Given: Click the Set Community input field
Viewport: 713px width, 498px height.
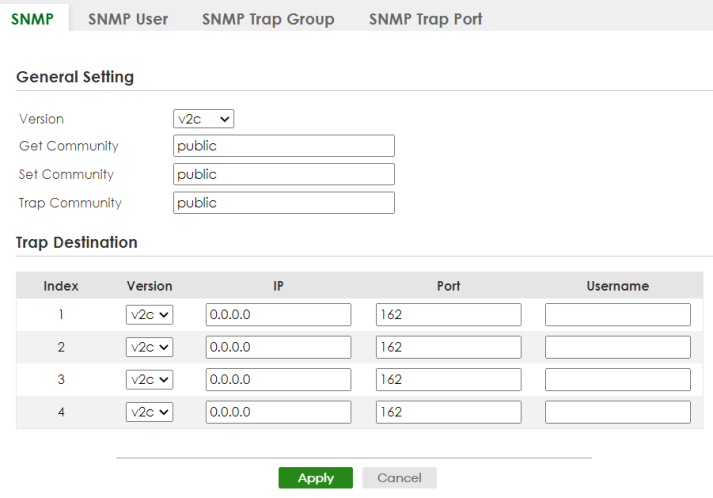Looking at the screenshot, I should tap(284, 174).
